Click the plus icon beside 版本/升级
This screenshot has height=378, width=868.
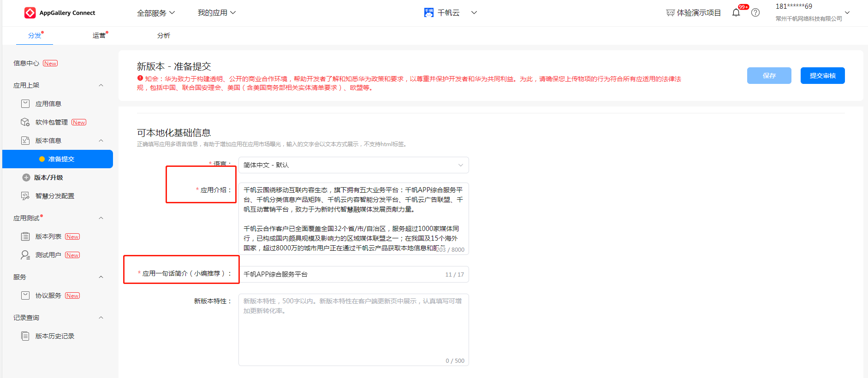click(26, 177)
